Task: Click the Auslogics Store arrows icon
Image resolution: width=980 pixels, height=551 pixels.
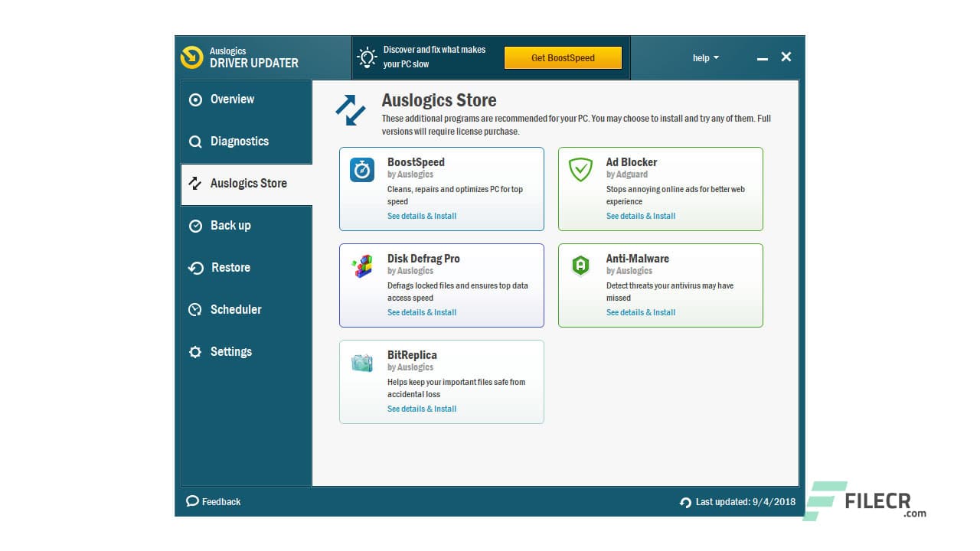Action: tap(195, 183)
